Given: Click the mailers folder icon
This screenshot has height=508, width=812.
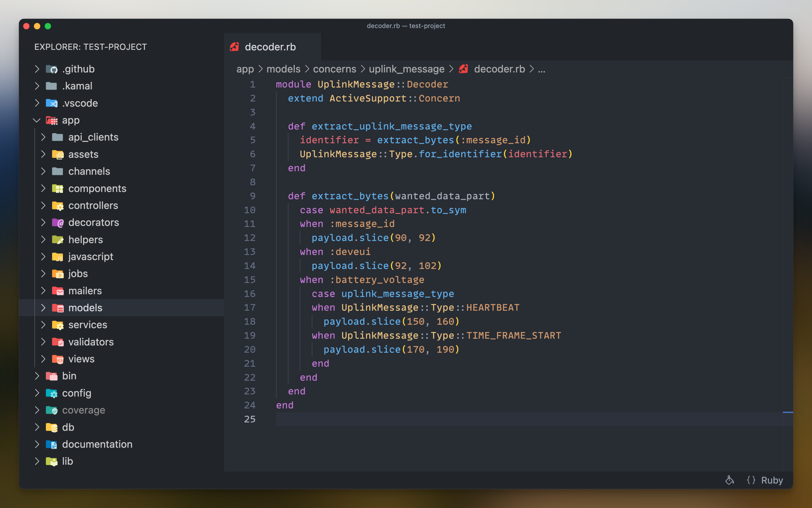Looking at the screenshot, I should [x=58, y=291].
